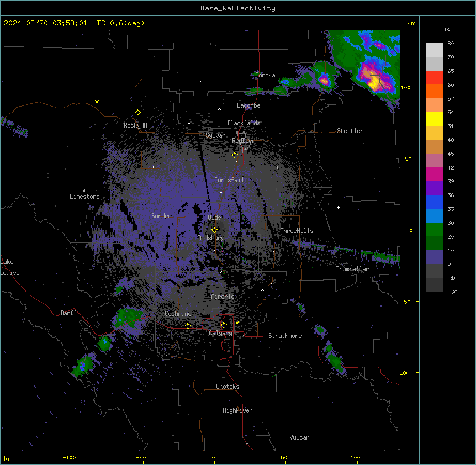Select the bright green 30-20 dBZ legend swatch
476x465 pixels.
click(x=434, y=230)
